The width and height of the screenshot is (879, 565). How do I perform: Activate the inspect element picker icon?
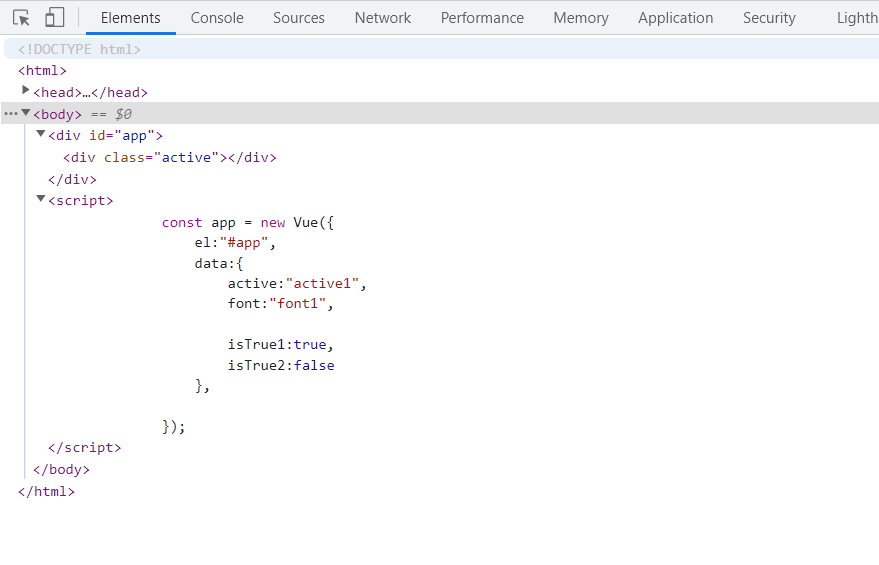[21, 18]
